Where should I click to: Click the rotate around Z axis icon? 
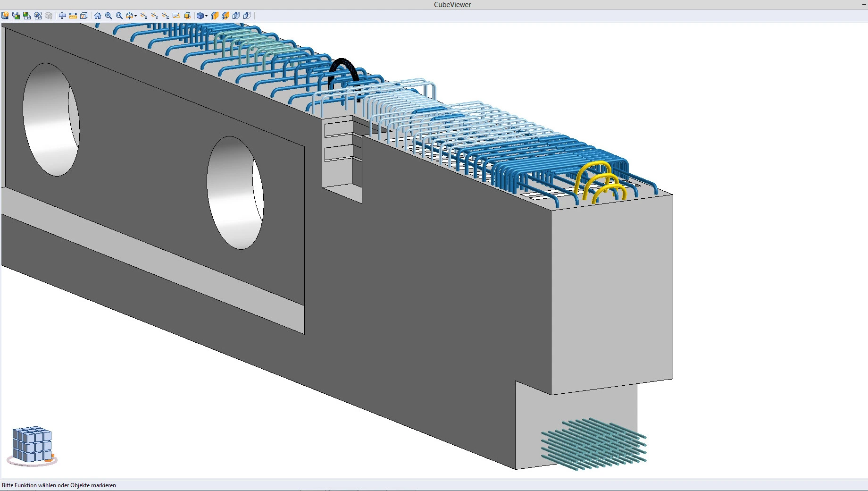pos(166,16)
